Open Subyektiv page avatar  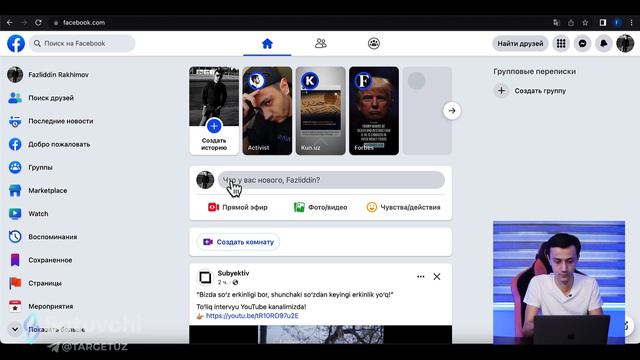coord(205,277)
